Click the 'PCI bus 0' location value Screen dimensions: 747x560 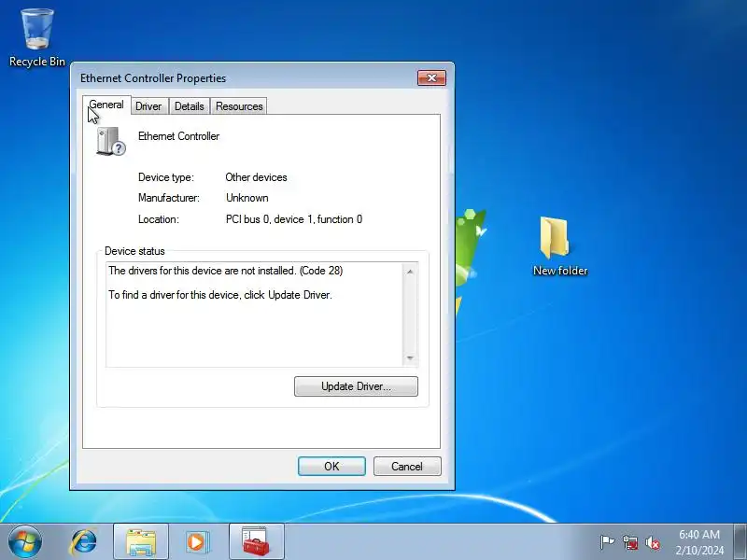(294, 219)
